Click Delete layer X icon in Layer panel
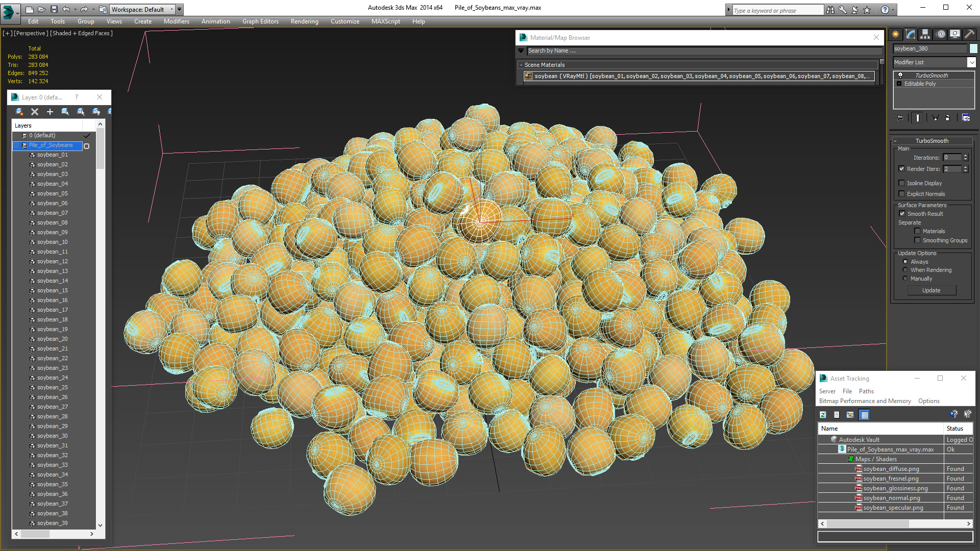 (35, 112)
